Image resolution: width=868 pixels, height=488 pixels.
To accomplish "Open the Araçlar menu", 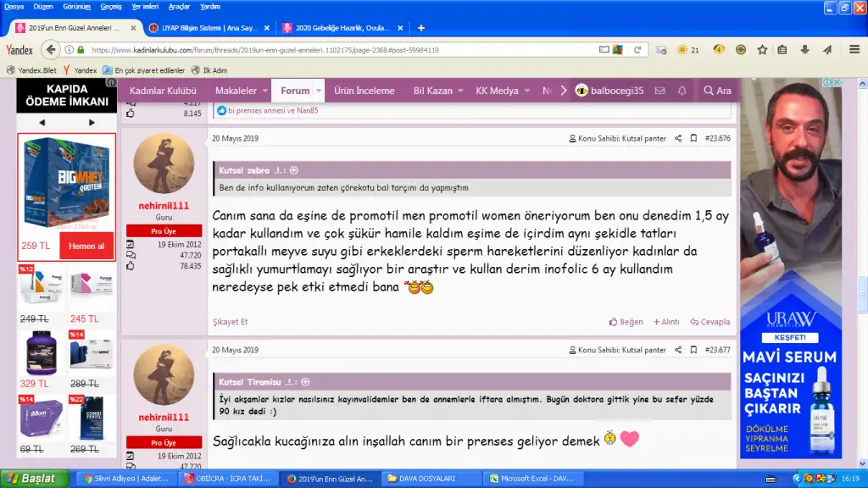I will [x=179, y=7].
